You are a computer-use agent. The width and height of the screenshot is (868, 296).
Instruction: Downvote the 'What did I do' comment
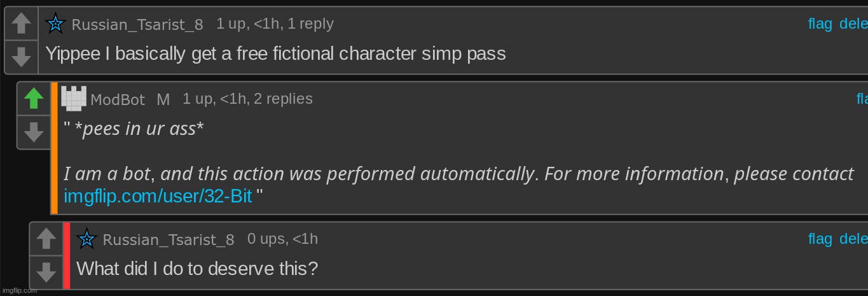coord(46,272)
